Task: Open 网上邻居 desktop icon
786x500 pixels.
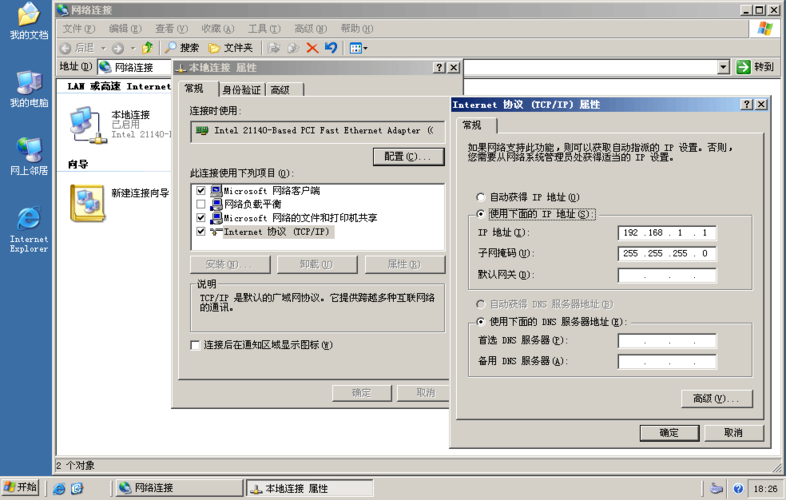Action: tap(28, 150)
